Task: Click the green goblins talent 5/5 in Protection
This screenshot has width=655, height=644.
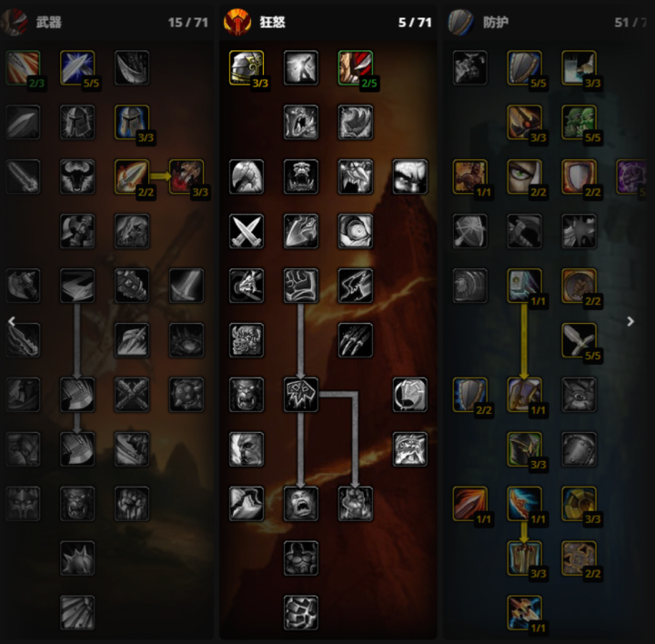Action: tap(579, 122)
